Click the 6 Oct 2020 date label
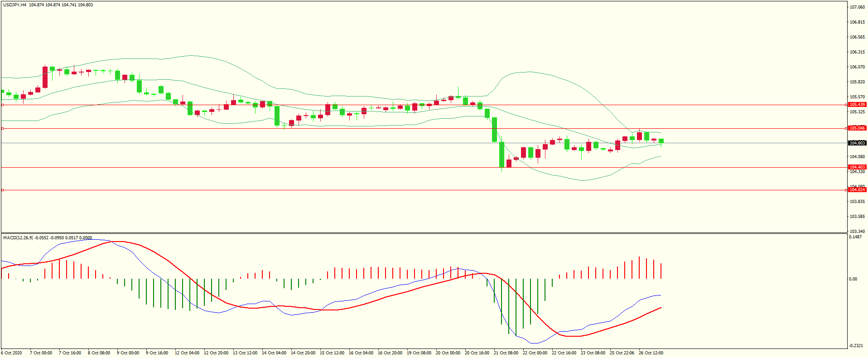868x358 pixels. point(11,353)
